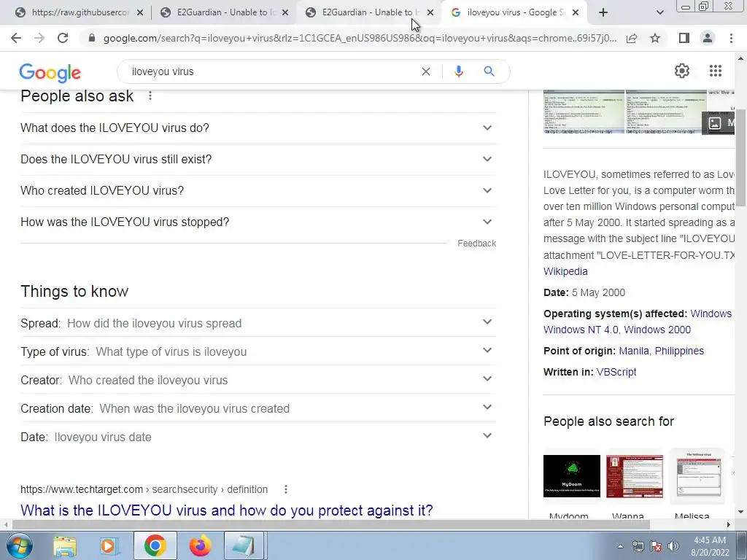Click the address bar URL

tap(360, 38)
